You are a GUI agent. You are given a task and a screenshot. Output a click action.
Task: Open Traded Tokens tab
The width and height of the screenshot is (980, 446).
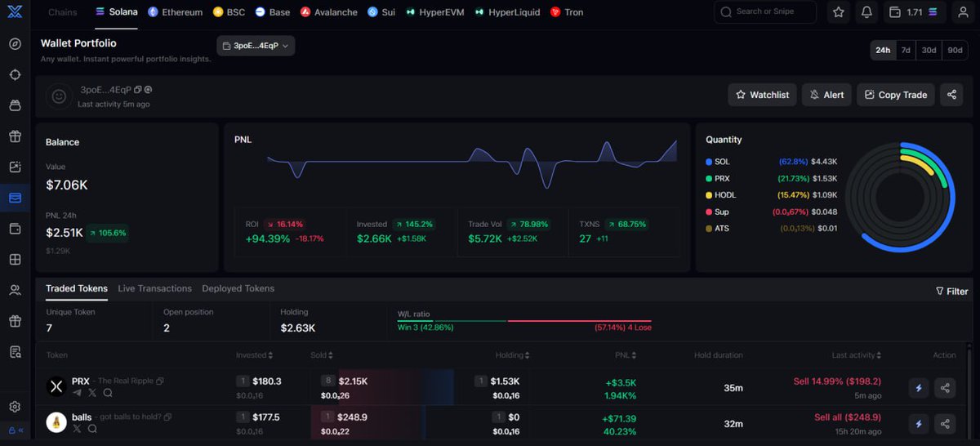(77, 288)
